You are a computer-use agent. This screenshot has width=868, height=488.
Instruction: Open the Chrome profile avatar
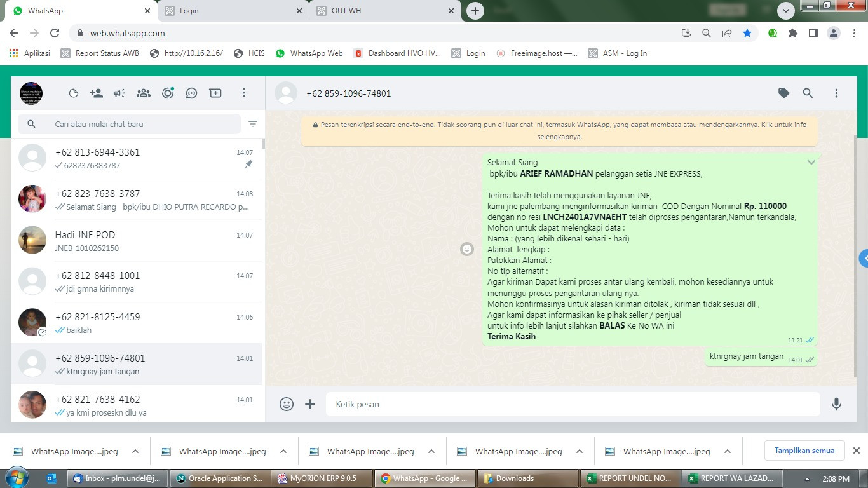point(834,33)
